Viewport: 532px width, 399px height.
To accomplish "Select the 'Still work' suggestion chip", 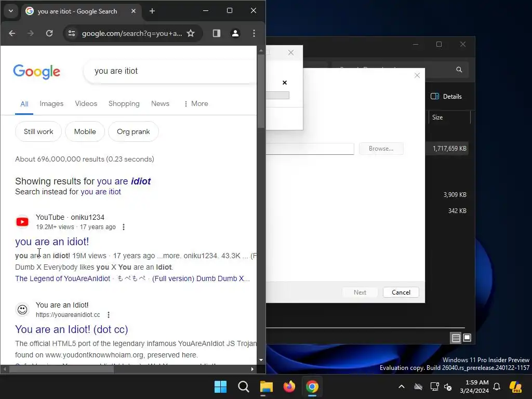I will 38,131.
